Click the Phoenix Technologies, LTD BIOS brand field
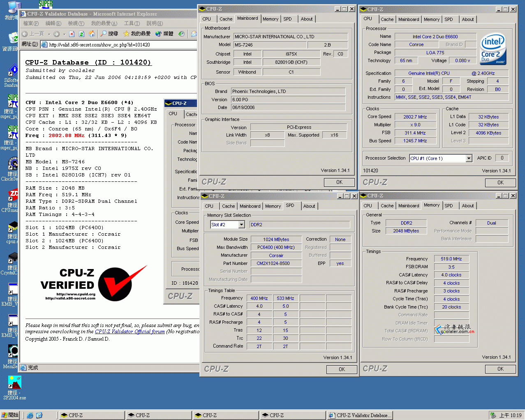This screenshot has width=525, height=420. (x=288, y=91)
